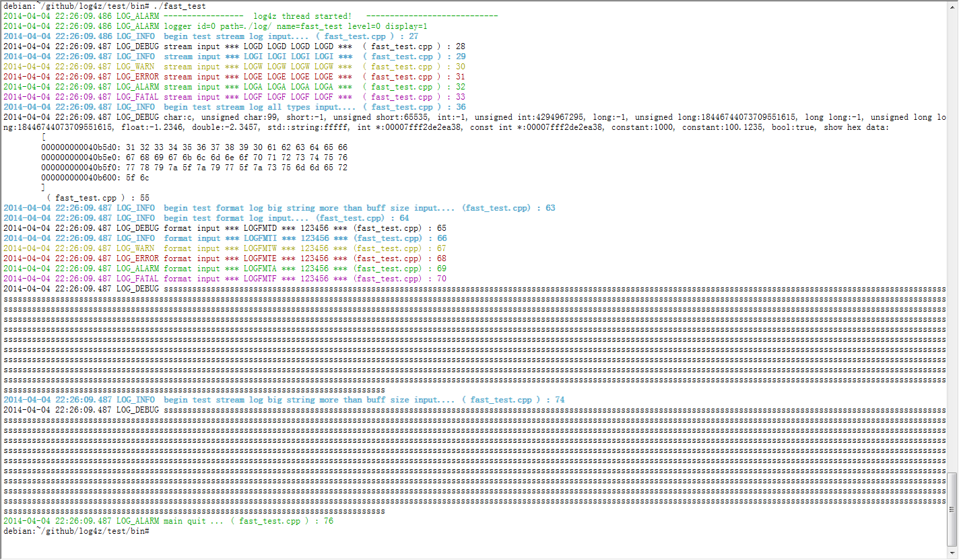Click the scrollbar up arrow at top

[x=952, y=6]
